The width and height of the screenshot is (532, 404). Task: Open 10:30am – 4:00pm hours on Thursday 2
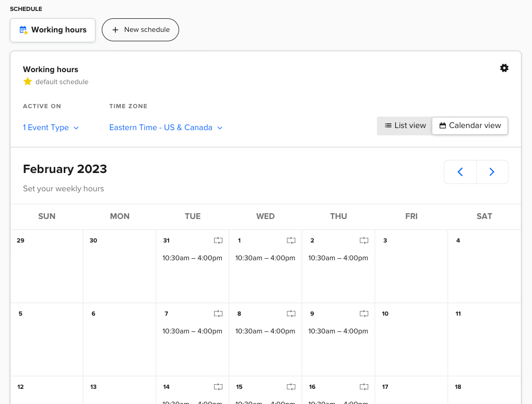click(338, 258)
